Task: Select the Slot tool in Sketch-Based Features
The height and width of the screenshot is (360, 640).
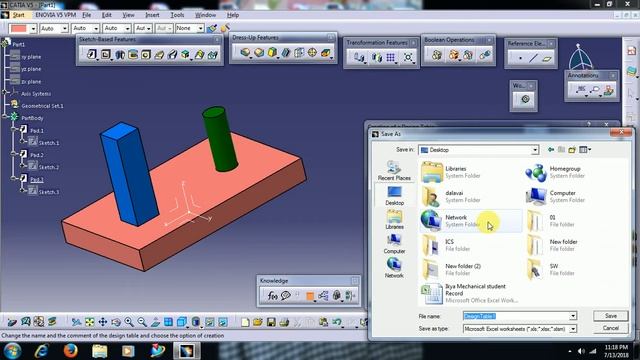Action: (x=172, y=54)
